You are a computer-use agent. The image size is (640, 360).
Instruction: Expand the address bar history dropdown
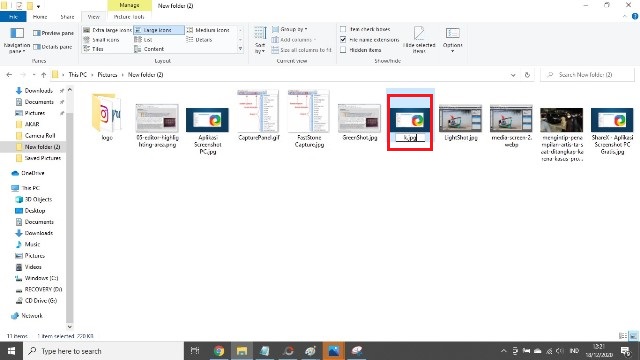click(513, 75)
